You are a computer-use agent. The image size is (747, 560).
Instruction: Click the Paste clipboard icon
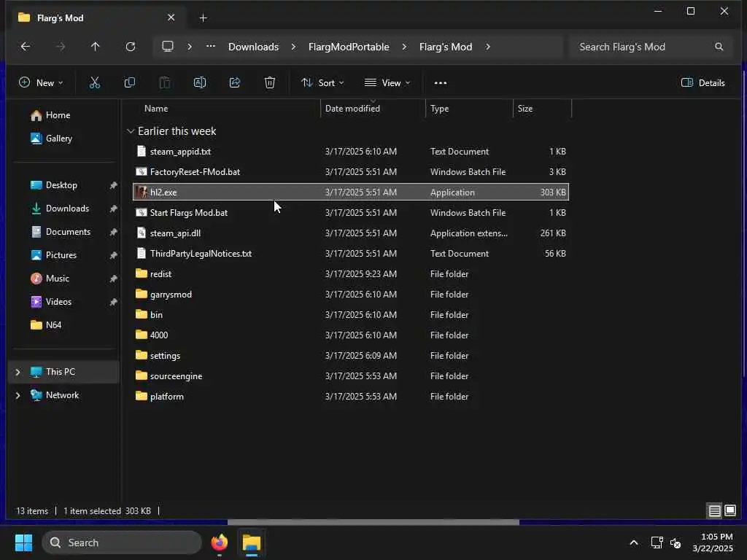tap(165, 83)
